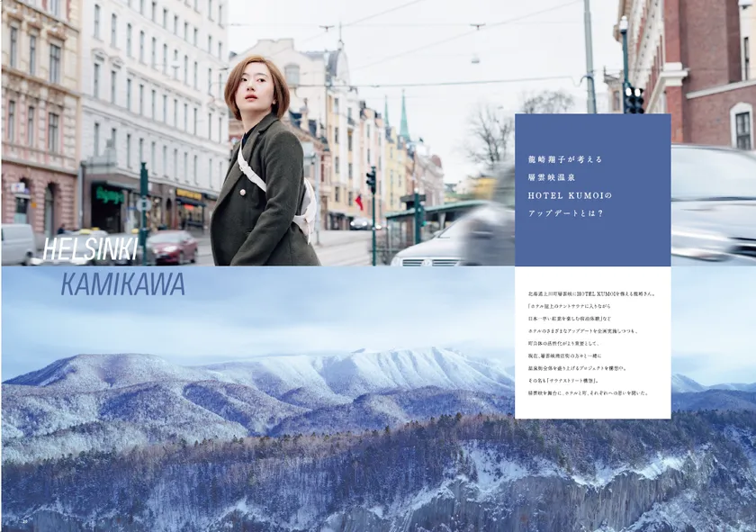Click the KAMIKAWA heading text
The image size is (756, 532).
[123, 284]
